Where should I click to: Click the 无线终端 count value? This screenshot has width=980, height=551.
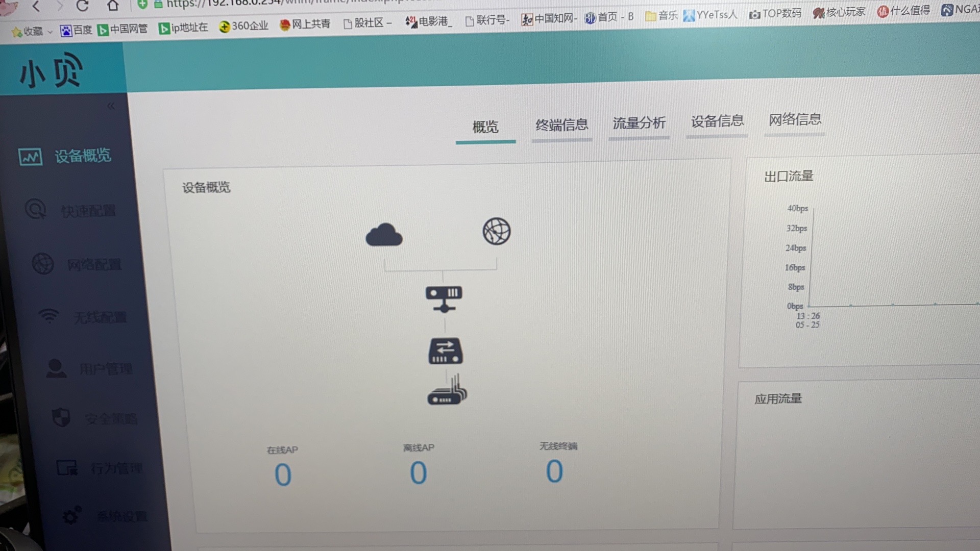[554, 471]
